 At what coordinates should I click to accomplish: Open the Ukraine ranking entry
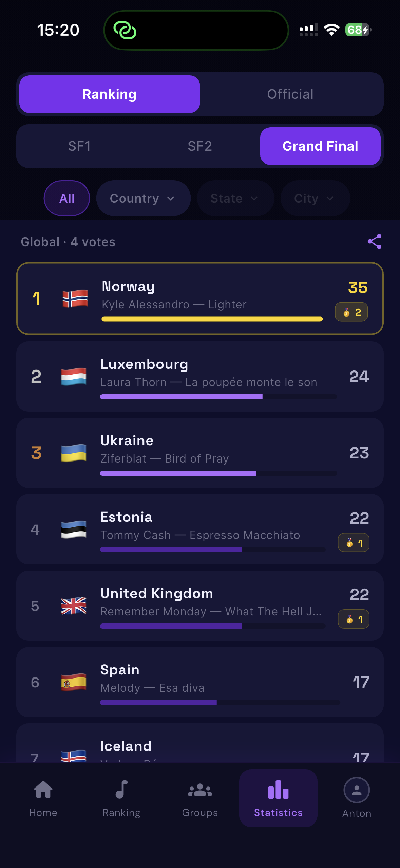(200, 453)
